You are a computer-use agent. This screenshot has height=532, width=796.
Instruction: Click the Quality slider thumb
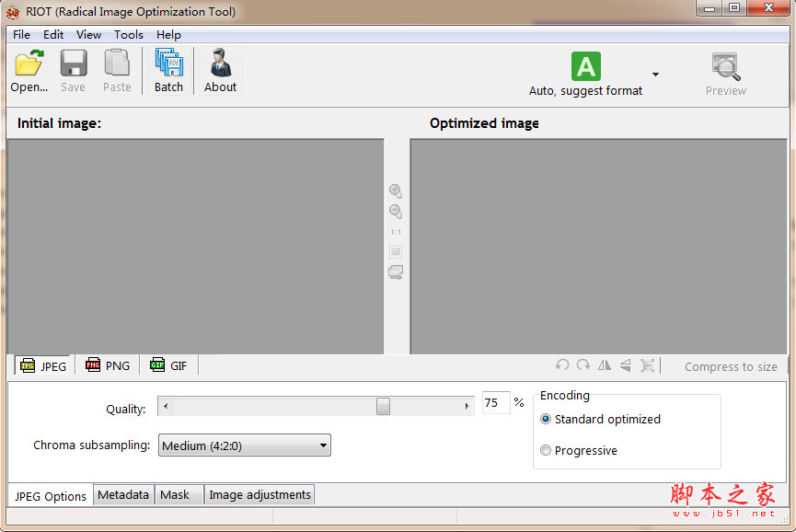tap(384, 406)
